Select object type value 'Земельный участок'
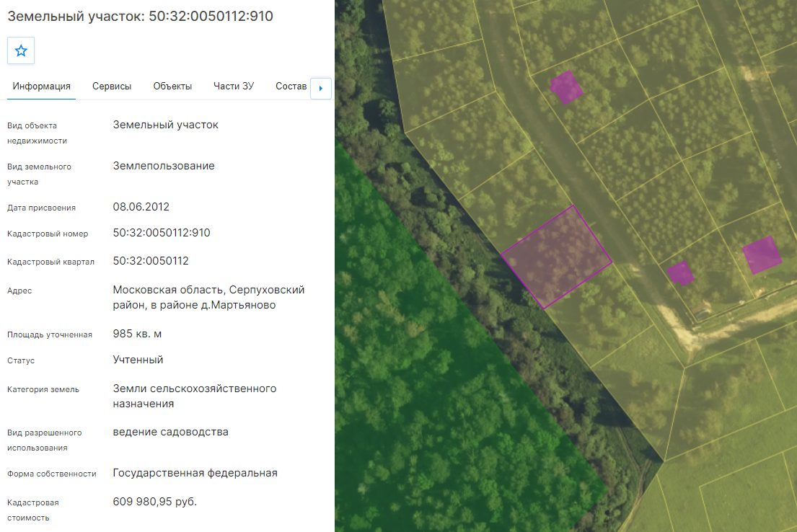797x532 pixels. (x=166, y=125)
